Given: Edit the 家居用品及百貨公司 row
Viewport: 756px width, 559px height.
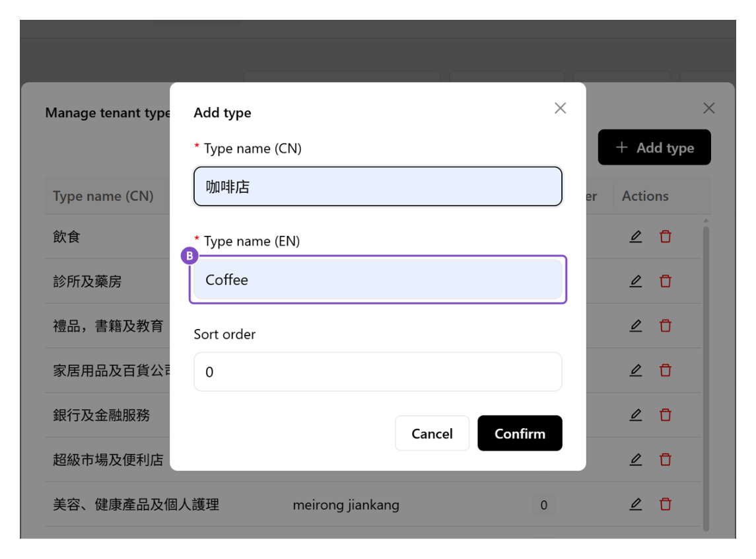Looking at the screenshot, I should [635, 370].
